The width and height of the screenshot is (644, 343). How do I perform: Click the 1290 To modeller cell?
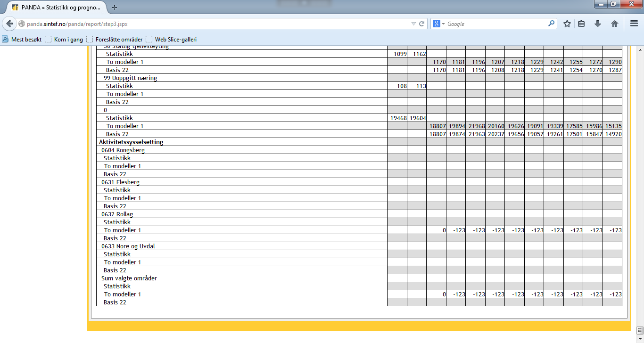point(612,62)
